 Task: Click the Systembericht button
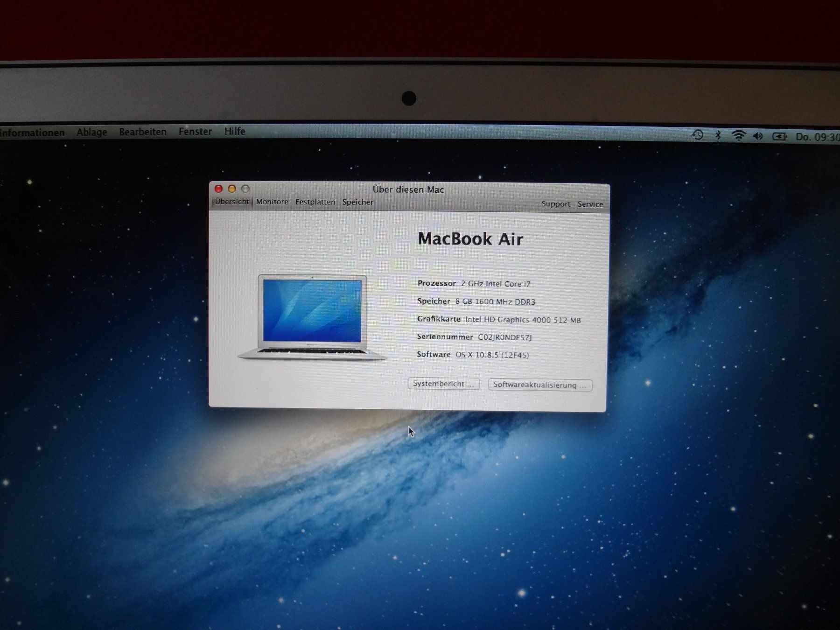[443, 384]
